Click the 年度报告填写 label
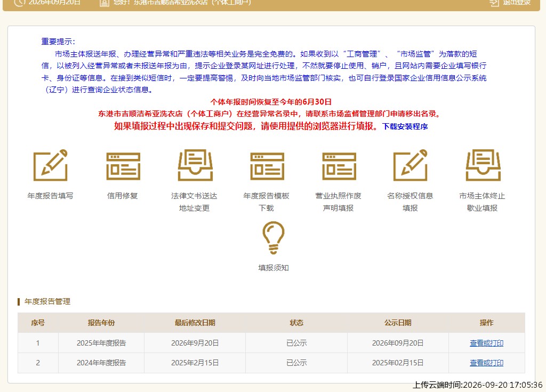The height and width of the screenshot is (392, 546). (x=50, y=196)
